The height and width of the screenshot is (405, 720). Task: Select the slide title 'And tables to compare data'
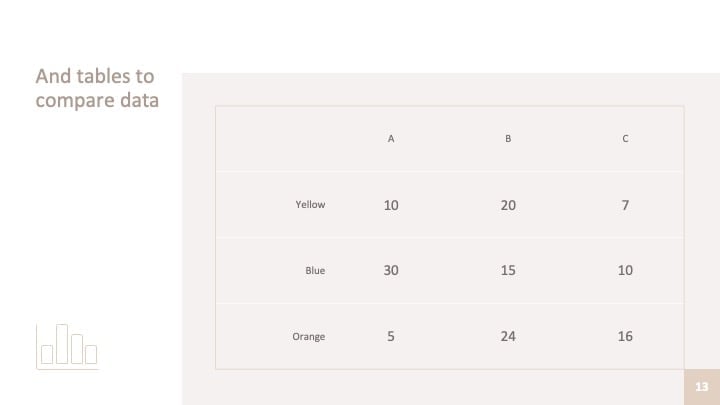click(x=97, y=88)
